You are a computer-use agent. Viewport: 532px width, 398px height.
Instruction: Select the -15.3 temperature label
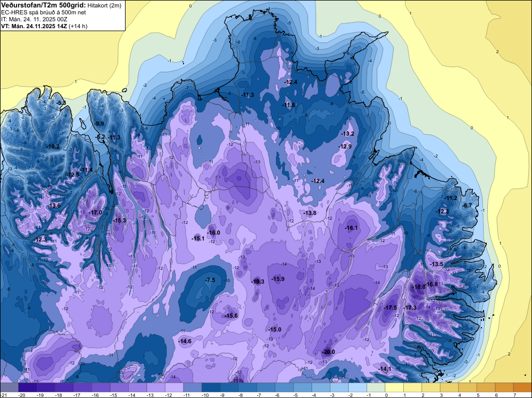[x=119, y=220]
